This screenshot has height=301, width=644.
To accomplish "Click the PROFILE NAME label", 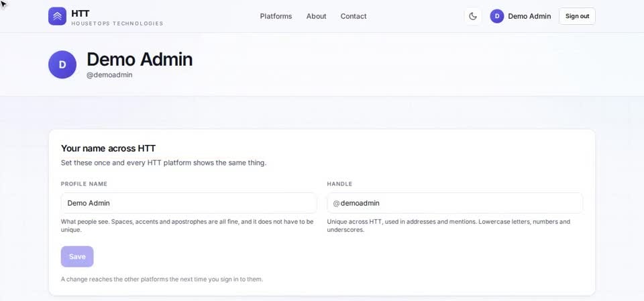I will tap(84, 184).
